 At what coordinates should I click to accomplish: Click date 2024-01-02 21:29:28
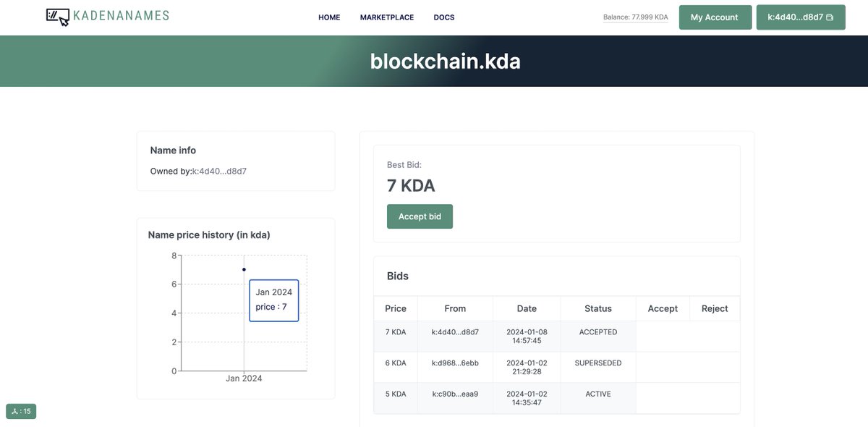tap(527, 368)
